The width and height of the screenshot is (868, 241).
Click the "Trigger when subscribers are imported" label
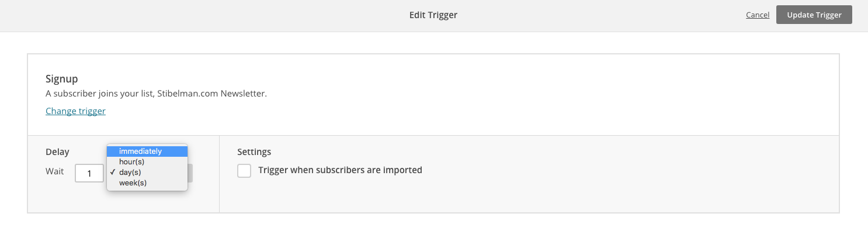(340, 170)
